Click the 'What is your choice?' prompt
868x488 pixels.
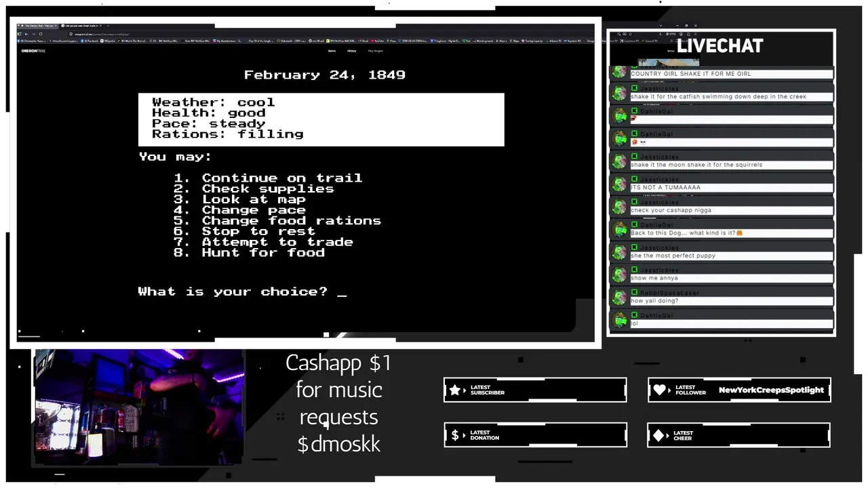(x=233, y=291)
